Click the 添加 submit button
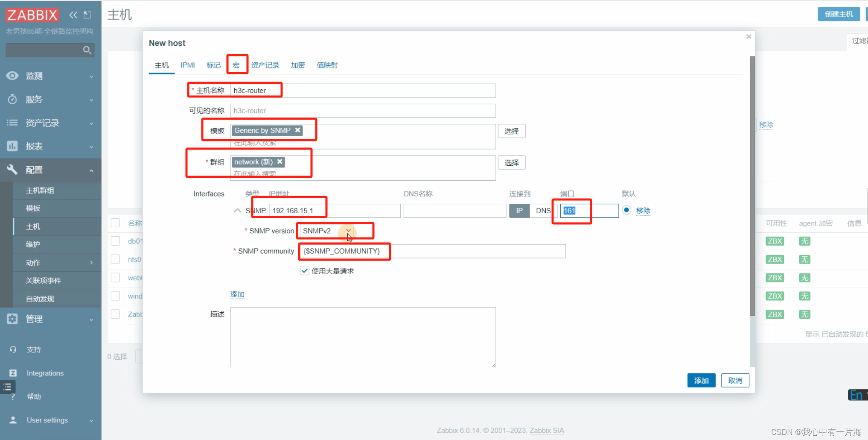 [701, 380]
